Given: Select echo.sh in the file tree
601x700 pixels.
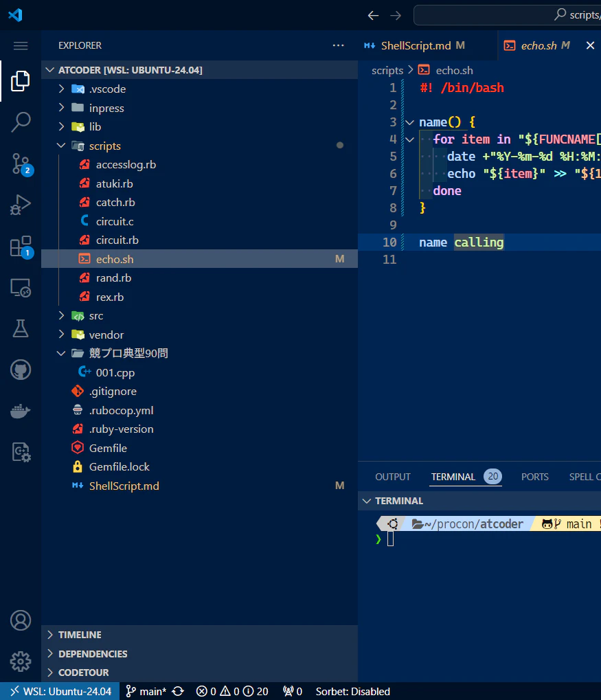Looking at the screenshot, I should (x=200, y=259).
